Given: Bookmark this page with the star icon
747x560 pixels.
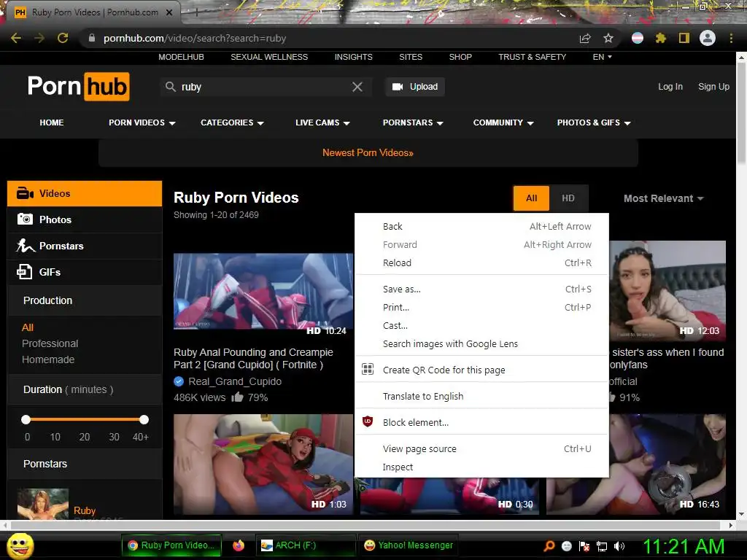Looking at the screenshot, I should tap(608, 38).
